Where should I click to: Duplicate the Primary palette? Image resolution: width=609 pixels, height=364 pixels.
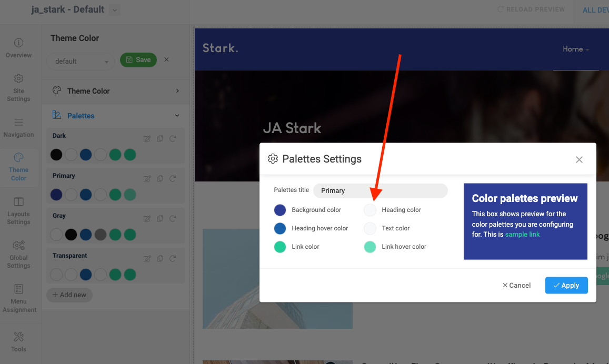pos(160,178)
